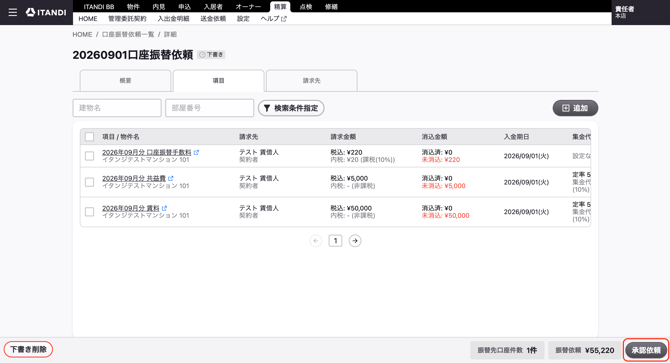Switch to the 概要 tab

[125, 81]
